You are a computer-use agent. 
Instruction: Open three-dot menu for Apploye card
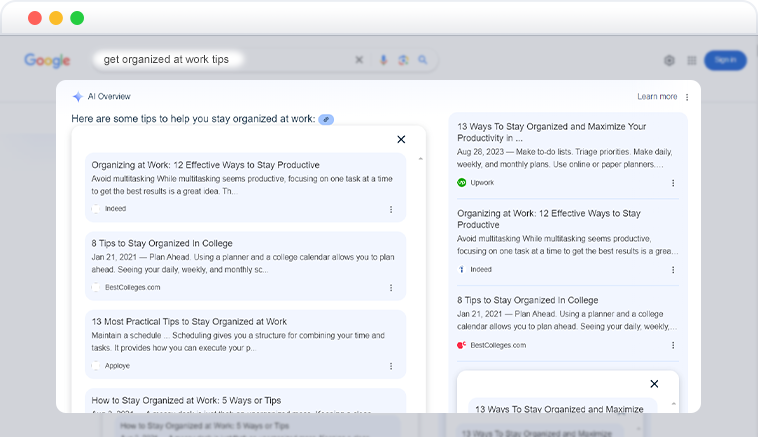[391, 366]
